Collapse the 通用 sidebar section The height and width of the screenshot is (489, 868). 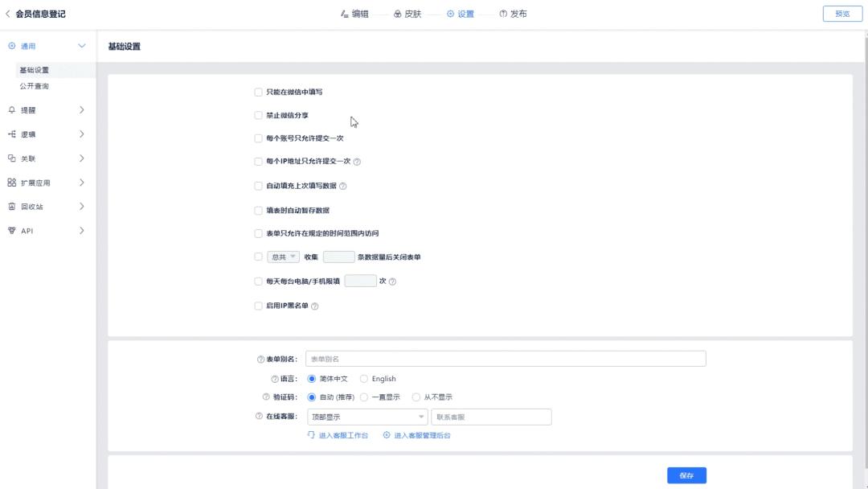coord(81,46)
